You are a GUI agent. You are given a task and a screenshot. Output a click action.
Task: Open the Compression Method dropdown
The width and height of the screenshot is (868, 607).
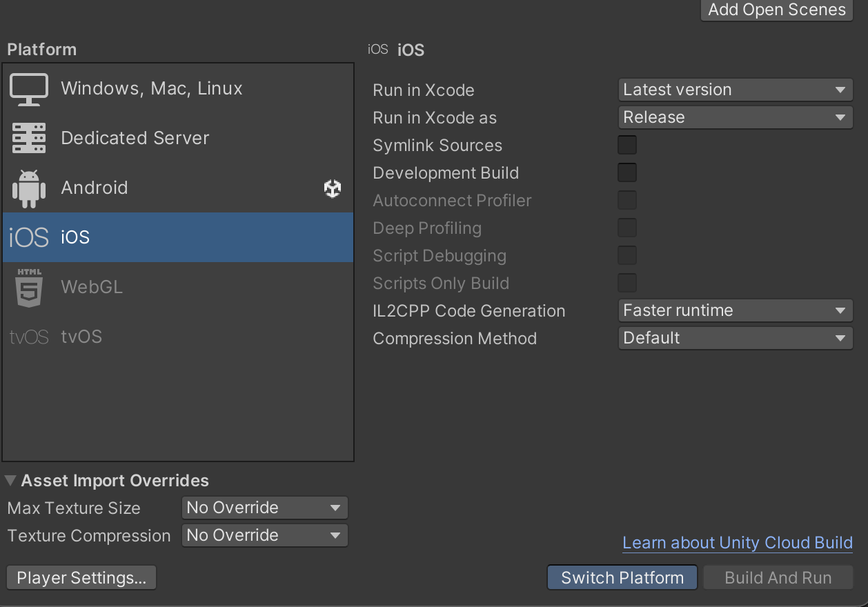tap(735, 338)
